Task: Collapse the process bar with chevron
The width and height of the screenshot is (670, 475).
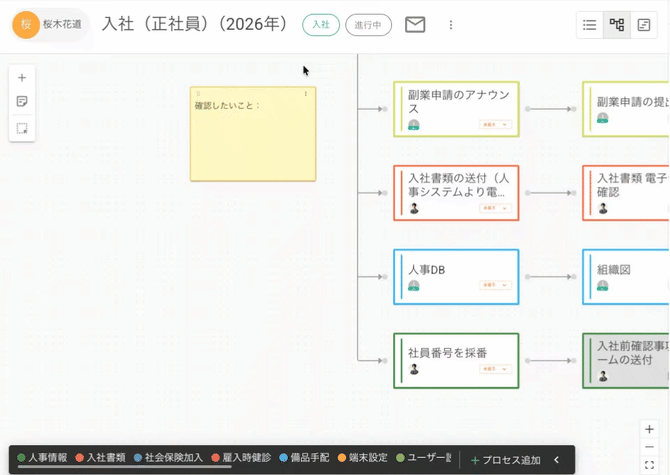Action: pyautogui.click(x=556, y=460)
